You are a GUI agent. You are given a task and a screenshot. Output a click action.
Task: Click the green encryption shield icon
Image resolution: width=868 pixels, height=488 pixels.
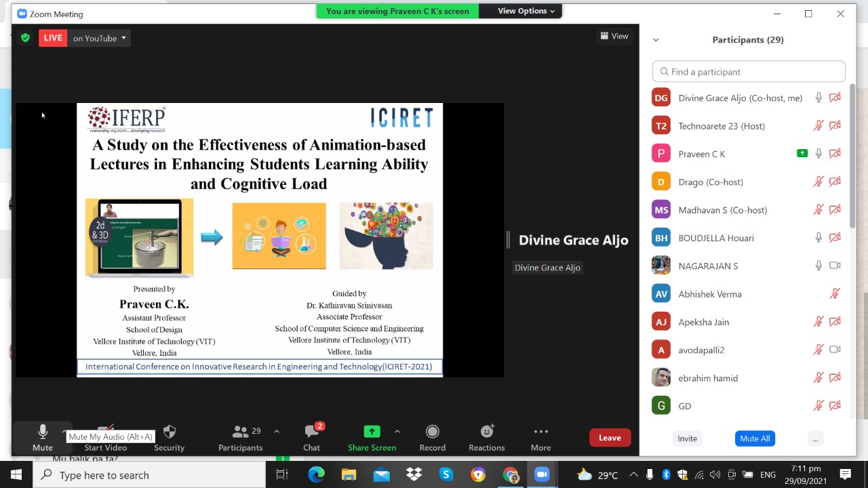pyautogui.click(x=26, y=38)
